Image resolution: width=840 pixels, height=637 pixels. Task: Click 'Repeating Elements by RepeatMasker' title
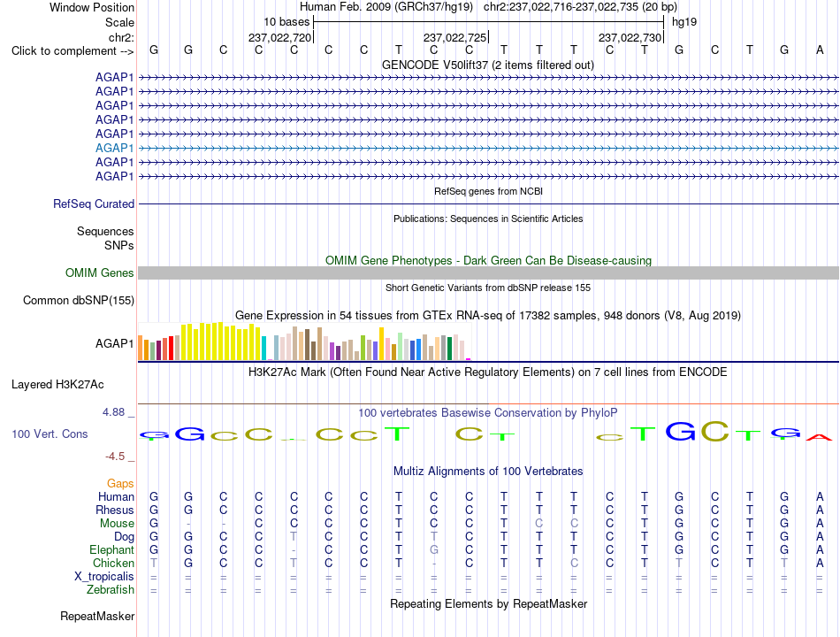(488, 603)
